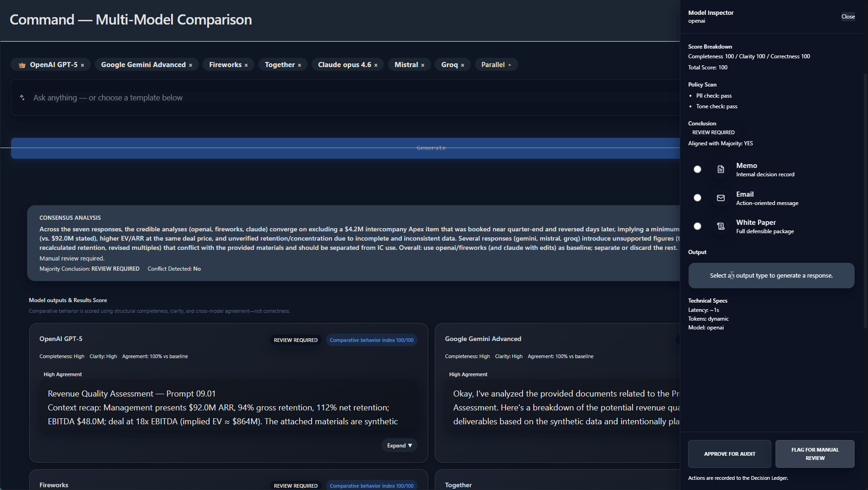Click REVIEW REQUIRED conclusion in inspector
This screenshot has height=490, width=868.
point(713,132)
